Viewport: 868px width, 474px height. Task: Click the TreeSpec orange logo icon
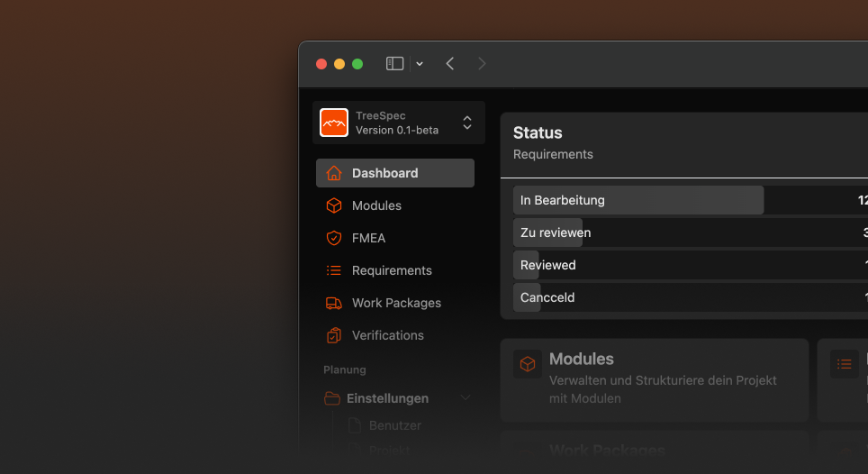coord(334,123)
